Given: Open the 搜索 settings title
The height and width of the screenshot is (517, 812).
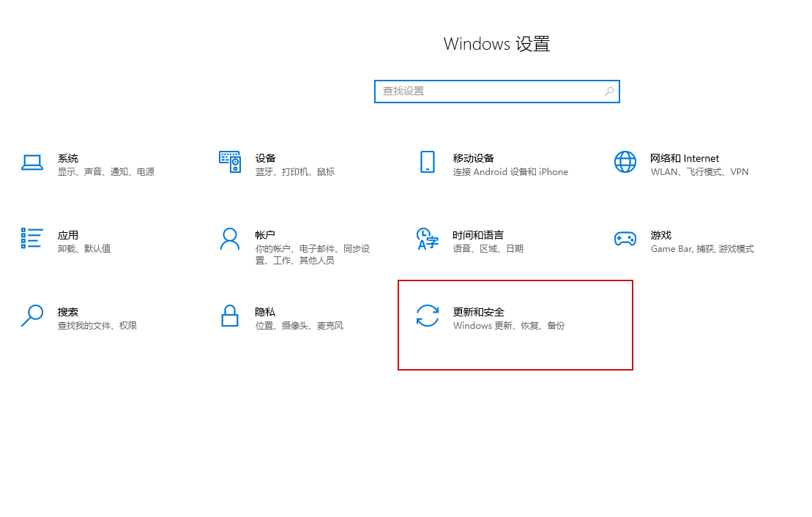Looking at the screenshot, I should point(68,312).
